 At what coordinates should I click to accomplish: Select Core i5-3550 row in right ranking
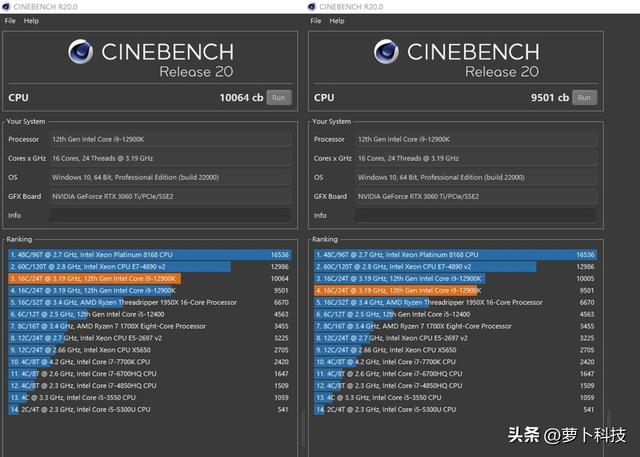[x=455, y=397]
